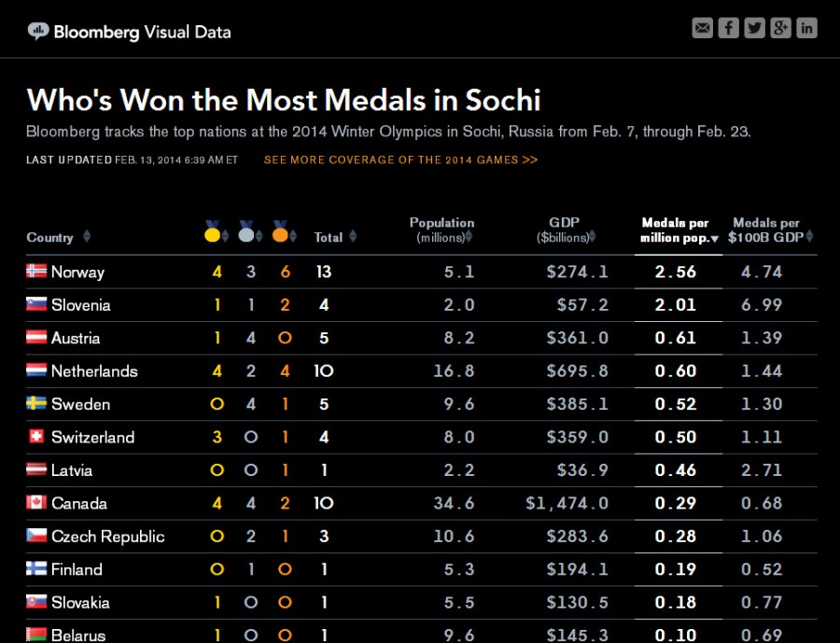Viewport: 840px width, 643px height.
Task: Sort by silver medal icon
Action: pos(247,231)
